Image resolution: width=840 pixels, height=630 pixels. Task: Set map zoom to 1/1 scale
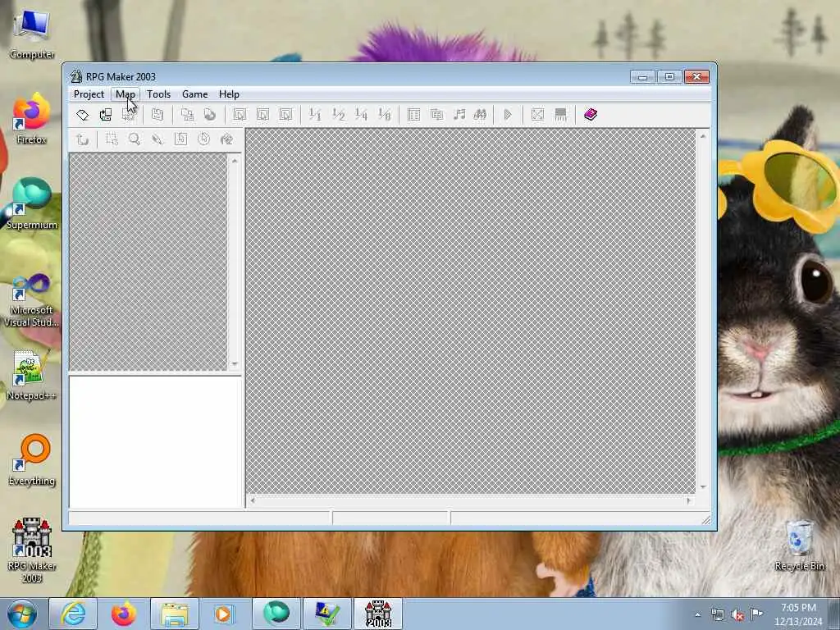(315, 114)
